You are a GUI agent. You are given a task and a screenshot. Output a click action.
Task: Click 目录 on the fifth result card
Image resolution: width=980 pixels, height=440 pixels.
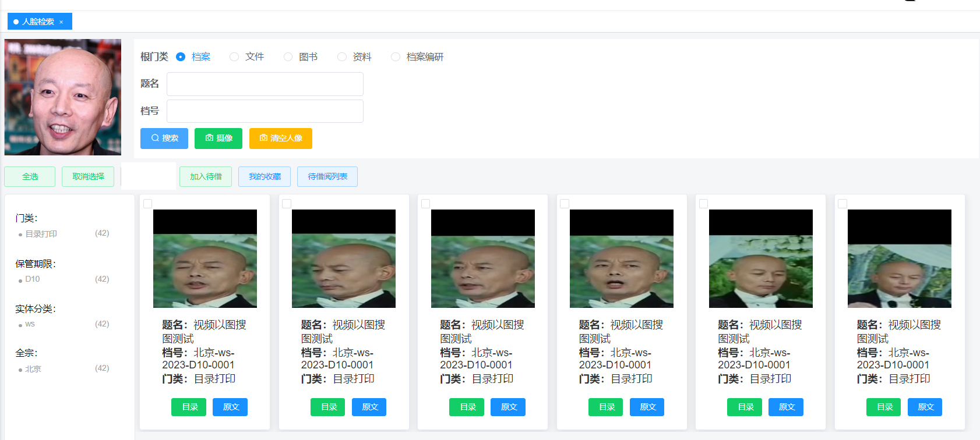point(745,407)
